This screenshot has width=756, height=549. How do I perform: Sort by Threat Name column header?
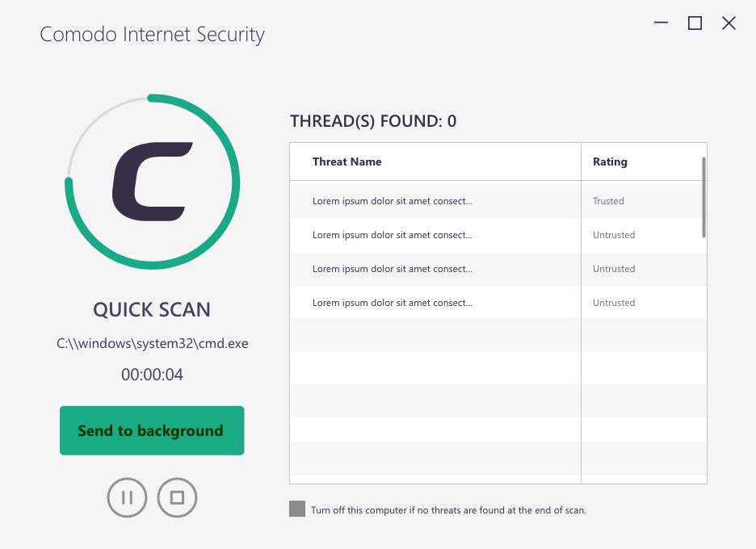pyautogui.click(x=346, y=161)
